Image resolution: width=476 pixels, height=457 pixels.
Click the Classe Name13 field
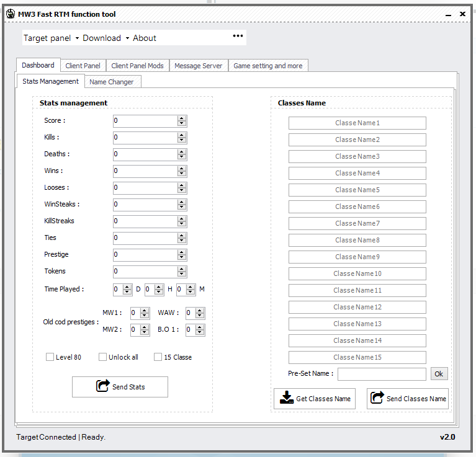357,324
